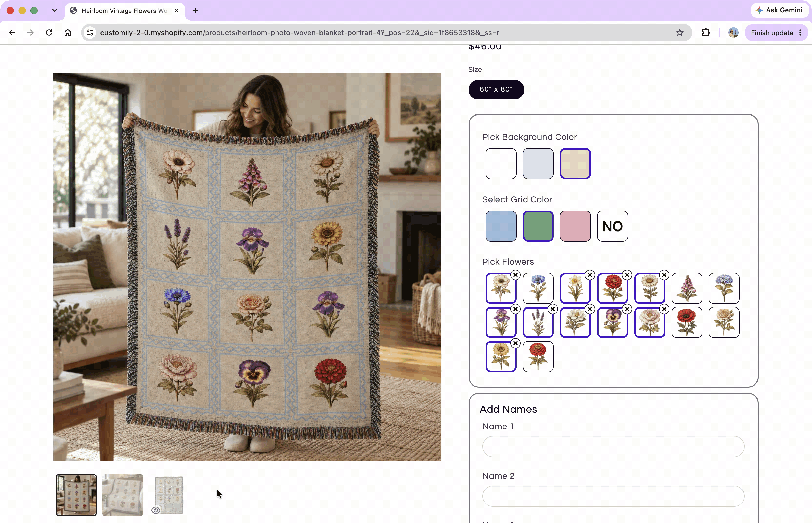Bookmark this page with the star icon
The image size is (812, 523).
[x=680, y=33]
